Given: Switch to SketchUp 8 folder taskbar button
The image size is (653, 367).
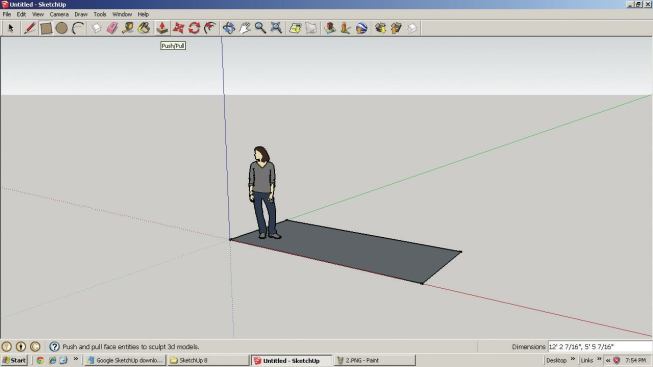Looking at the screenshot, I should tap(208, 360).
